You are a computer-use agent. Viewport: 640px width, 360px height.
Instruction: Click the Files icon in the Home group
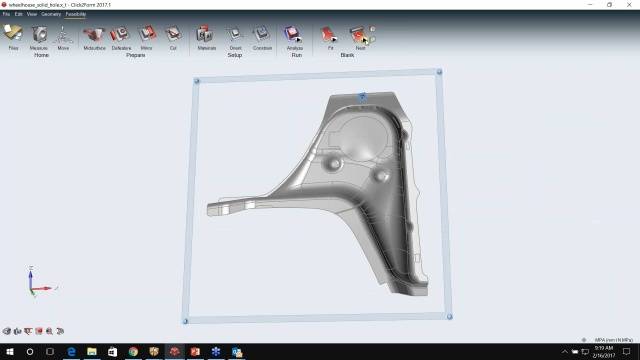pyautogui.click(x=13, y=33)
